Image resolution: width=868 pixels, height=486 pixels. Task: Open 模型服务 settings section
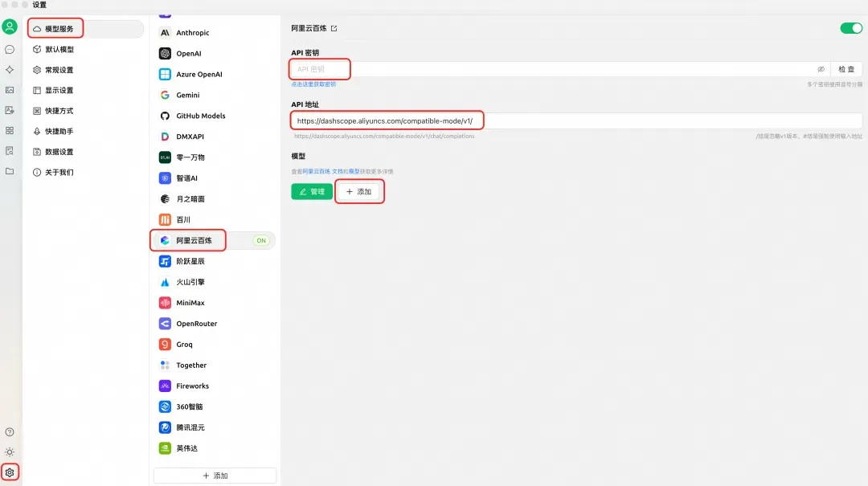[85, 29]
